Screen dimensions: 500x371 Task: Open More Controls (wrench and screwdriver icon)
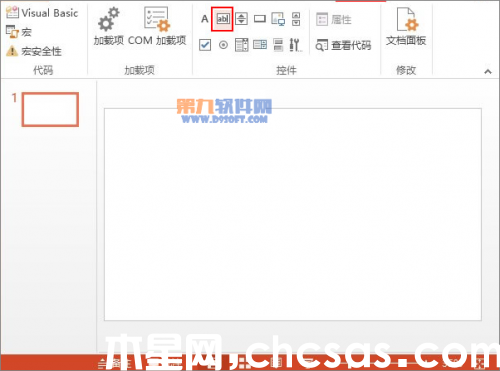tap(295, 45)
